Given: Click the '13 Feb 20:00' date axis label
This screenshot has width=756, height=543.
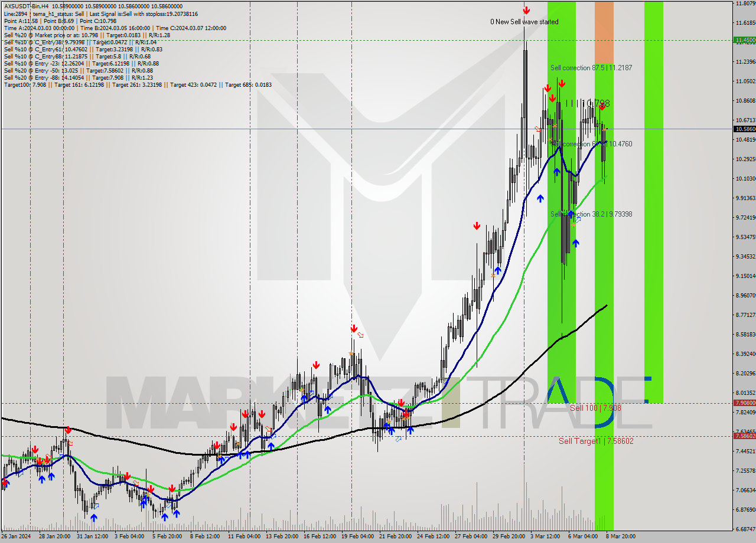Looking at the screenshot, I should tap(281, 536).
